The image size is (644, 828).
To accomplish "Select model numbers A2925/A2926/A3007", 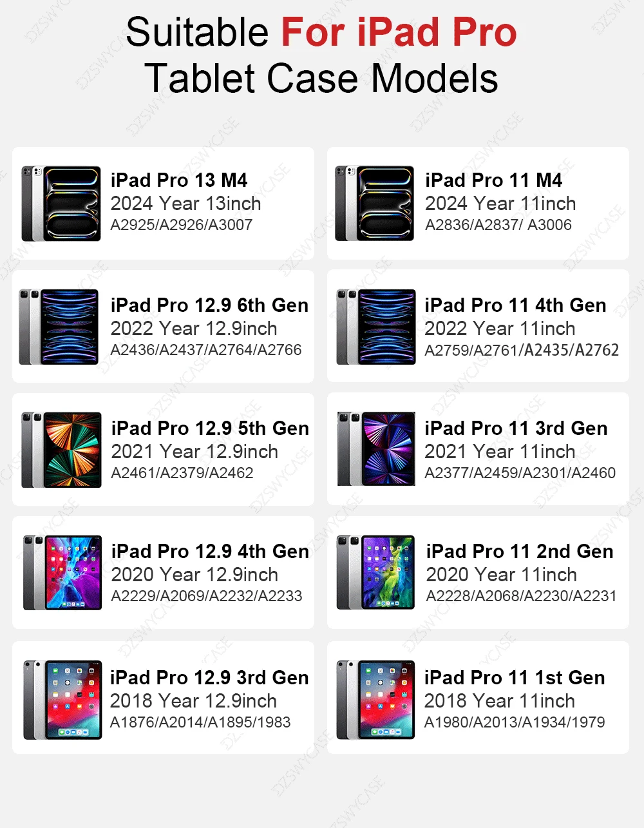I will click(x=182, y=225).
